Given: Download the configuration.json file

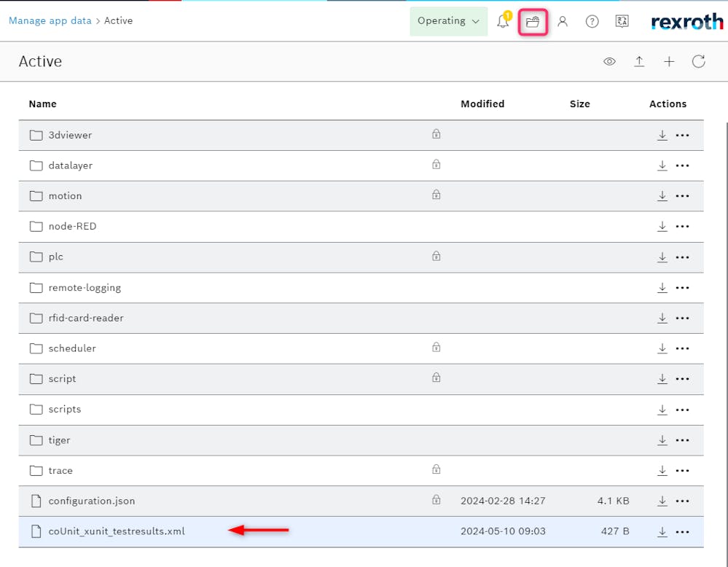Looking at the screenshot, I should click(x=662, y=501).
